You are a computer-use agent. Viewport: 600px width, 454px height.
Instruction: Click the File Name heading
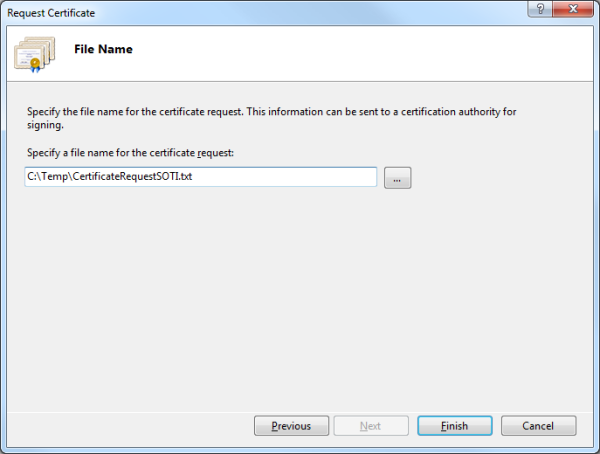(103, 49)
